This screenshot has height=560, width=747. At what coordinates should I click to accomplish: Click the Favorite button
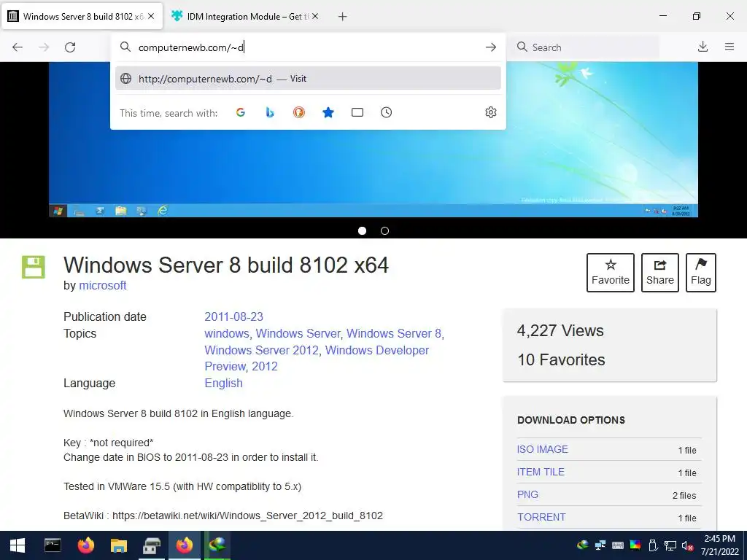[x=611, y=273]
